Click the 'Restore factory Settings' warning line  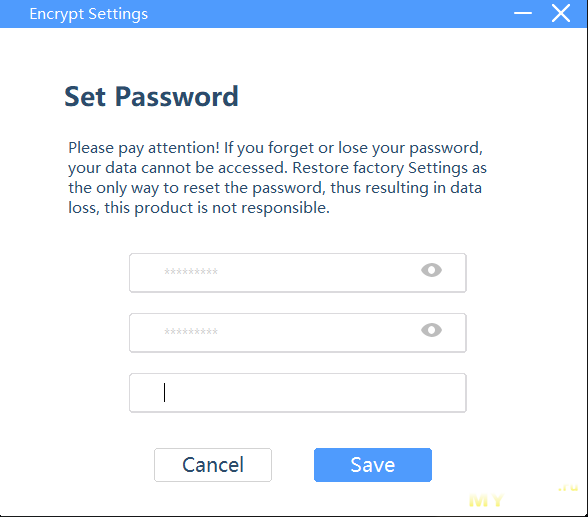(277, 168)
